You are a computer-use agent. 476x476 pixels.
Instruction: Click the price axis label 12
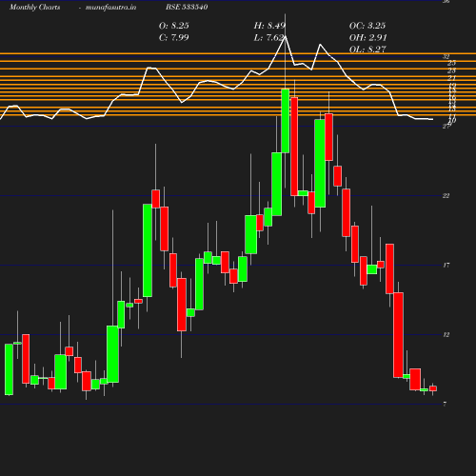point(446,334)
